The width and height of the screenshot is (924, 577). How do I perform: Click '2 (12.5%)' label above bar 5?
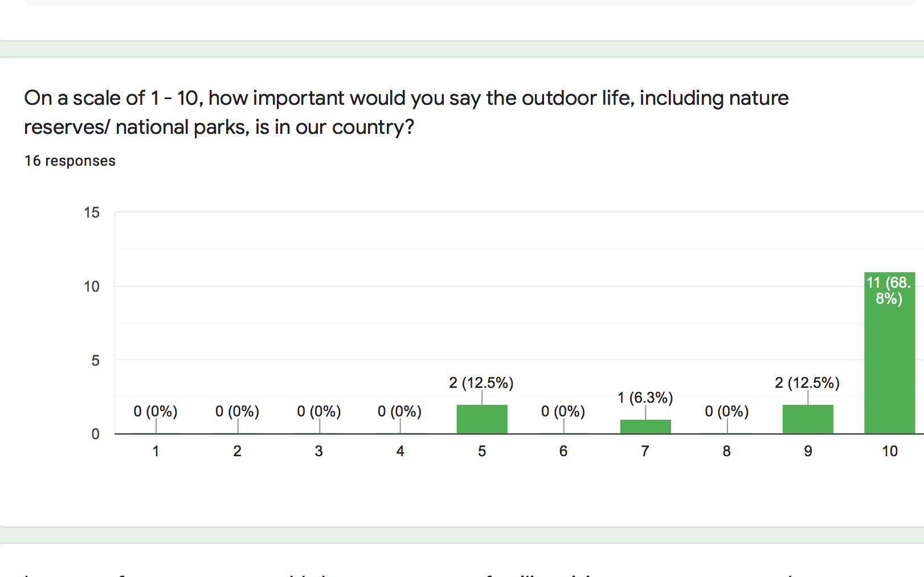coord(481,383)
